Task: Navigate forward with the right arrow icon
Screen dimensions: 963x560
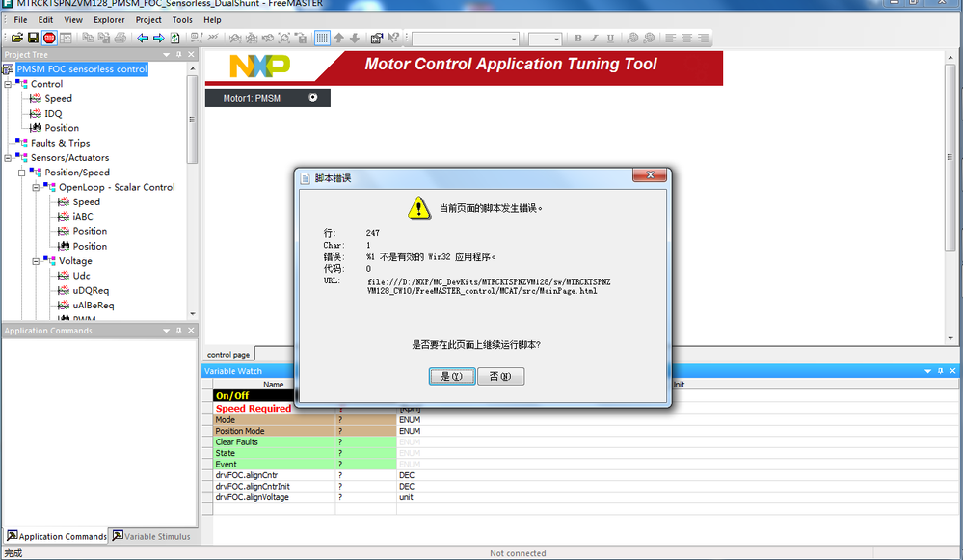Action: [x=158, y=38]
